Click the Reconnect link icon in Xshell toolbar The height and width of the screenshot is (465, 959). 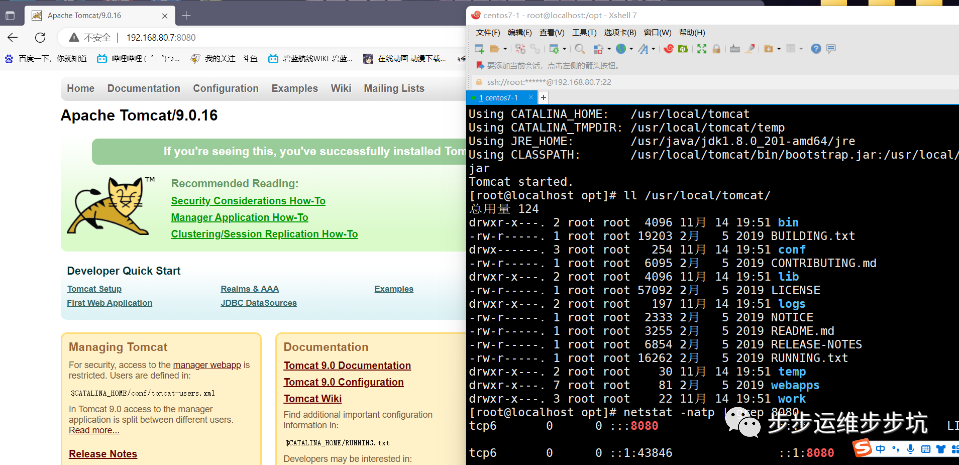535,49
